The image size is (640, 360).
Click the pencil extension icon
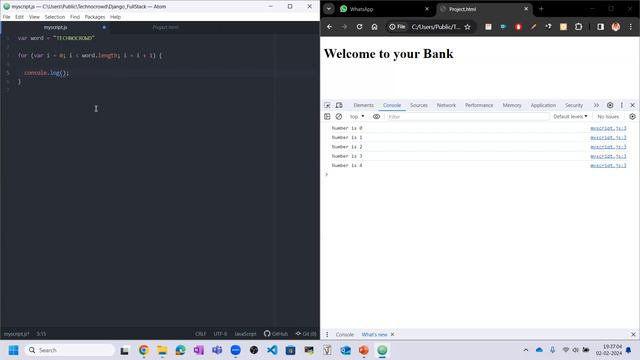[533, 27]
